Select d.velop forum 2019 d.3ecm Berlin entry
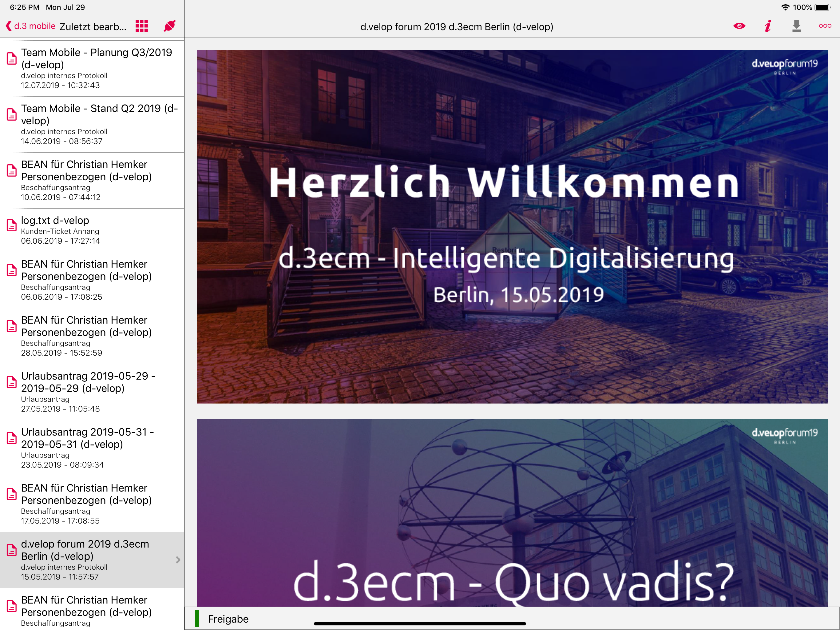The width and height of the screenshot is (840, 630). coord(92,560)
